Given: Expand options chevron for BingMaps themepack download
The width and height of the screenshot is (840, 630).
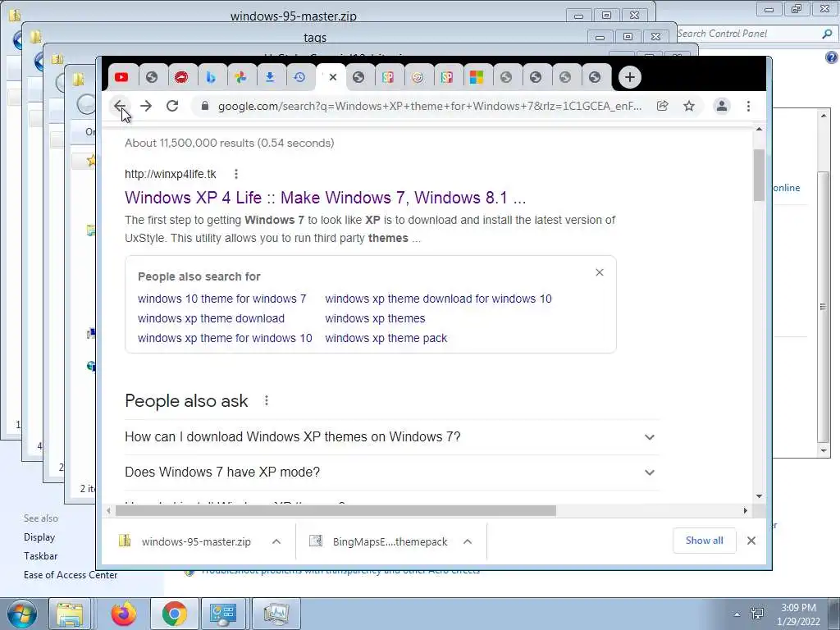Looking at the screenshot, I should click(x=468, y=541).
